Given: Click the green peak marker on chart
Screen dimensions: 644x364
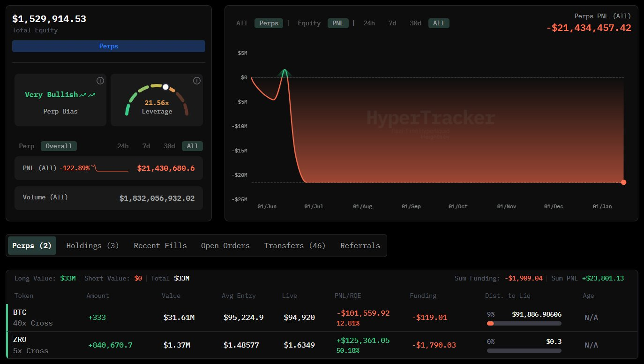Looking at the screenshot, I should 284,73.
